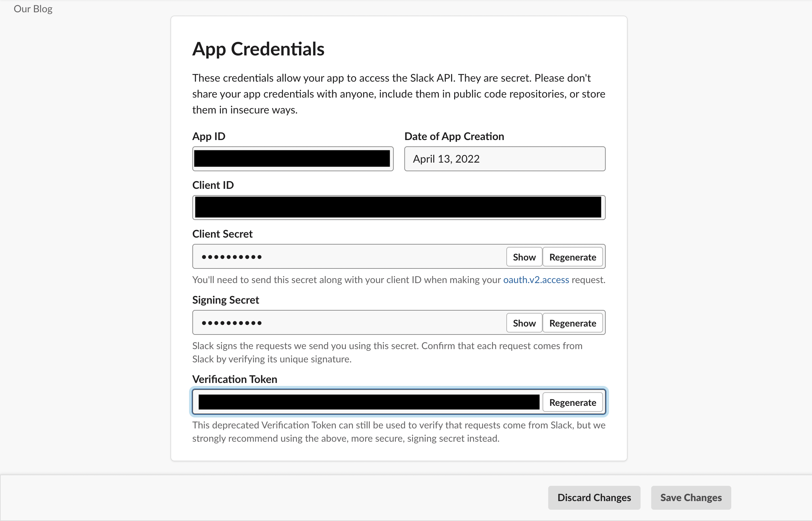Open the oauth.v2.access documentation link

536,280
